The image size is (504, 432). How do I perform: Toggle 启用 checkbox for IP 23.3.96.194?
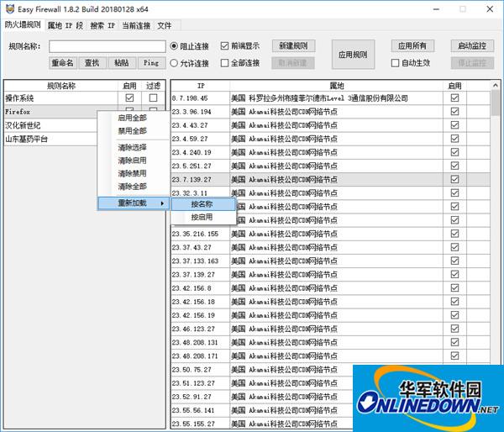454,111
